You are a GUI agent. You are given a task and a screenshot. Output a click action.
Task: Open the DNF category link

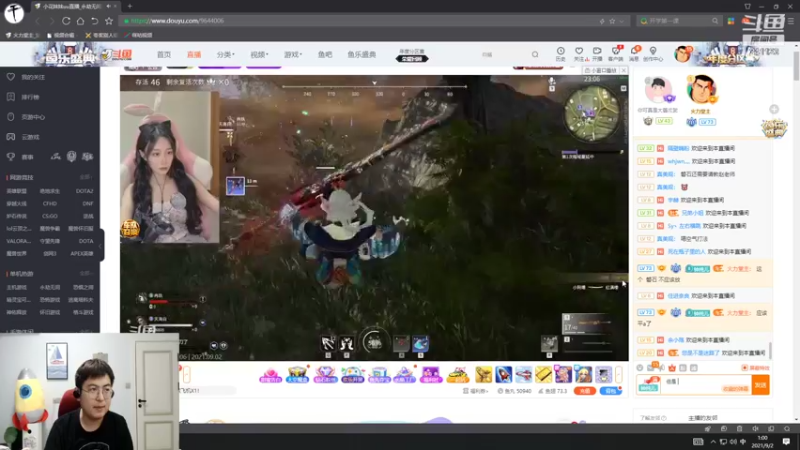click(88, 203)
